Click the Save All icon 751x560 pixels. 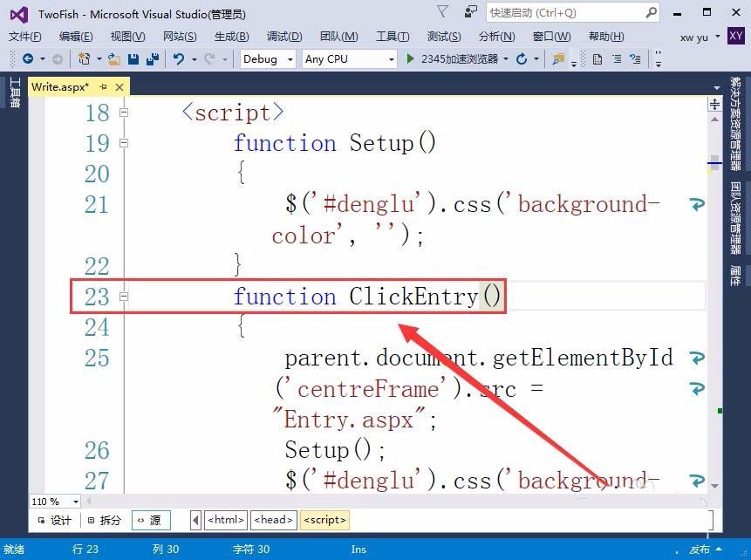pos(151,59)
